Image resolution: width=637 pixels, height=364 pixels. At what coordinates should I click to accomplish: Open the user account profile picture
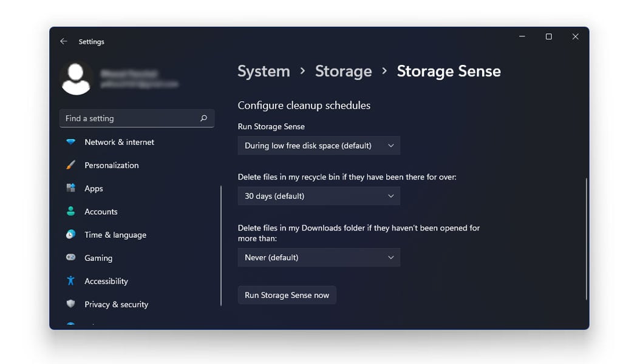pyautogui.click(x=77, y=78)
